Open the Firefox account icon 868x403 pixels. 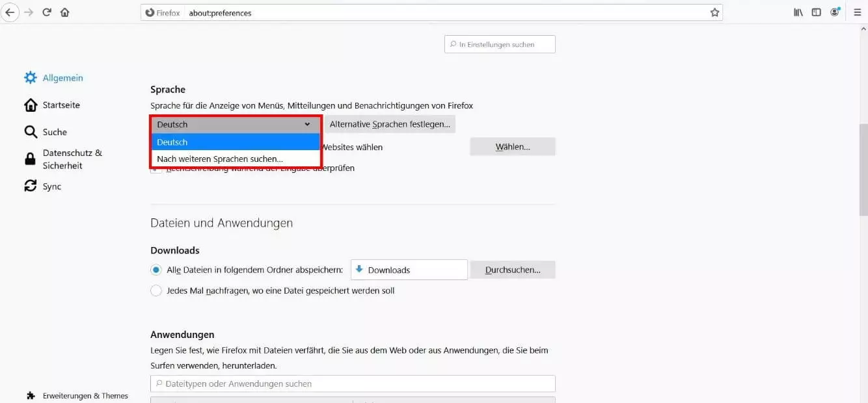click(x=835, y=12)
